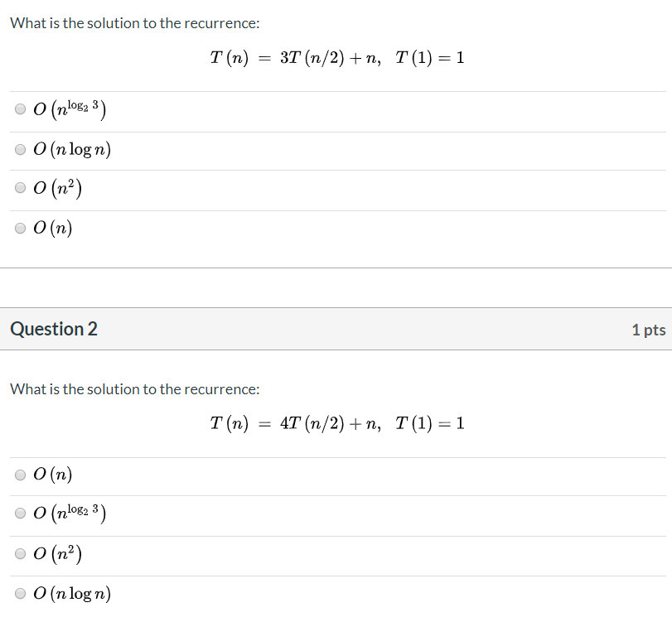Mark the third option in Question 1
Image resolution: width=672 pixels, height=622 pixels.
[x=20, y=187]
